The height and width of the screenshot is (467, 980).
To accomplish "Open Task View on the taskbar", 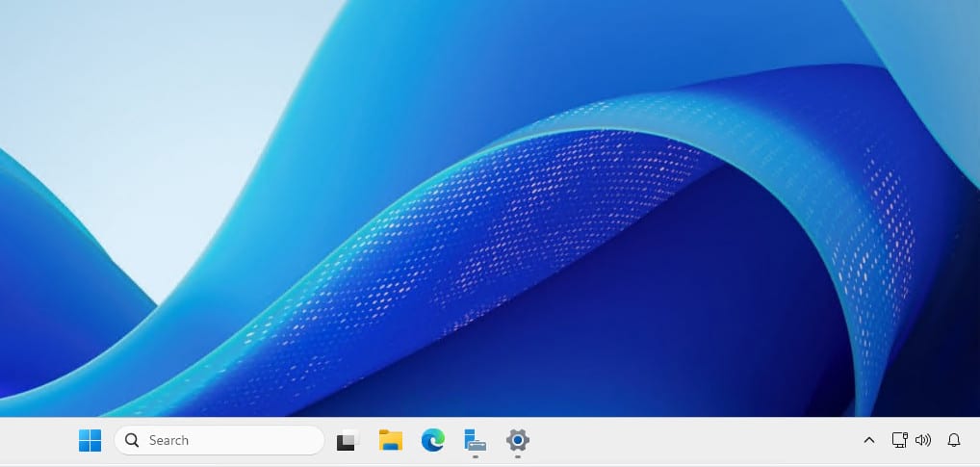I will (x=348, y=441).
